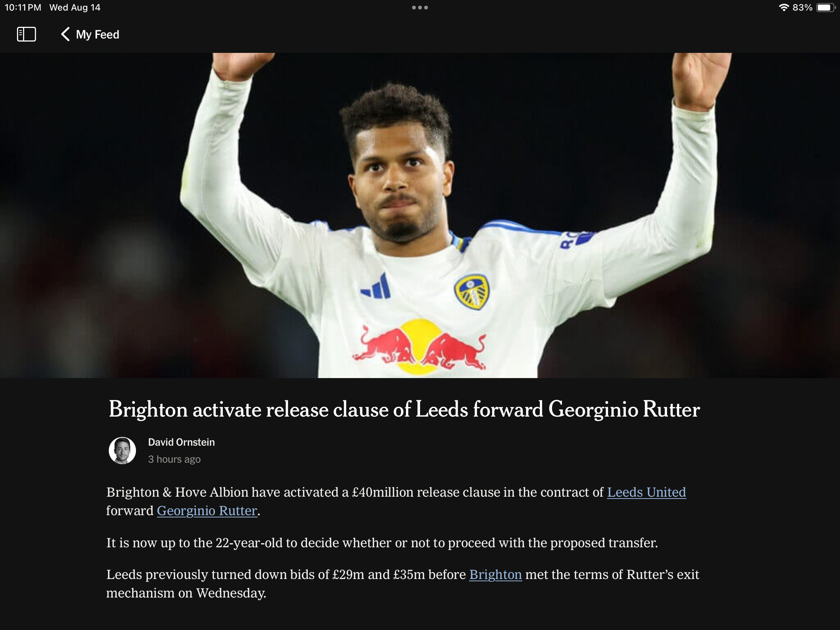Tap the back chevron arrow
Viewport: 840px width, 630px height.
(65, 34)
